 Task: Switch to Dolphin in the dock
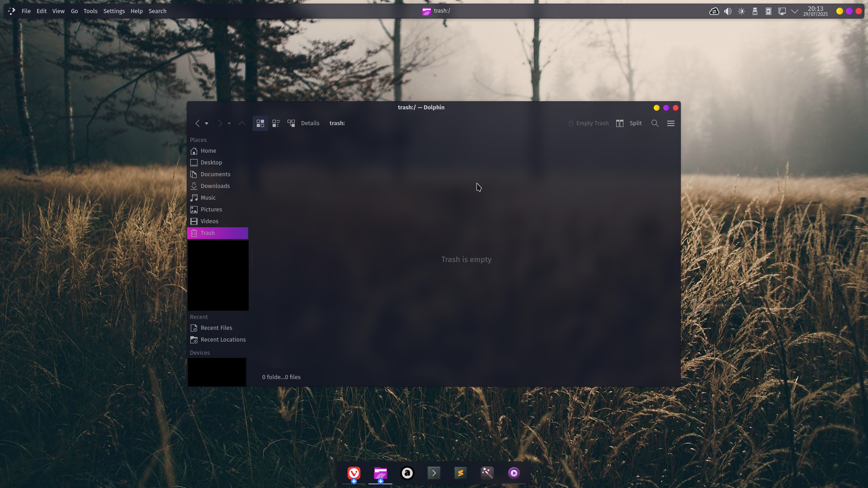(x=381, y=473)
